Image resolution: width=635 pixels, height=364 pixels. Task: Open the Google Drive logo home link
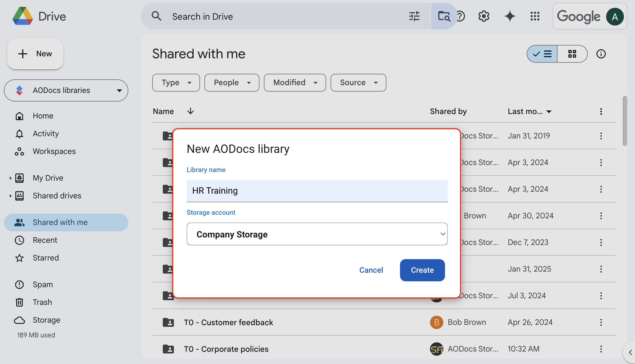[x=39, y=16]
